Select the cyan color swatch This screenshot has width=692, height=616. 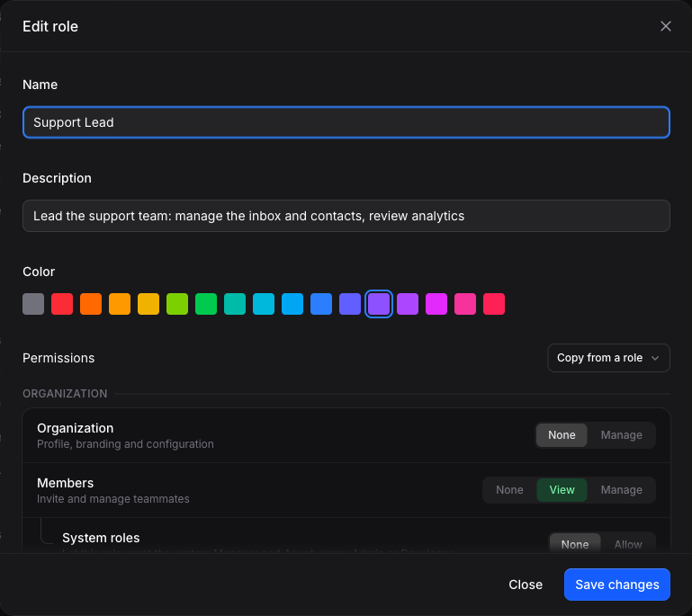point(264,304)
